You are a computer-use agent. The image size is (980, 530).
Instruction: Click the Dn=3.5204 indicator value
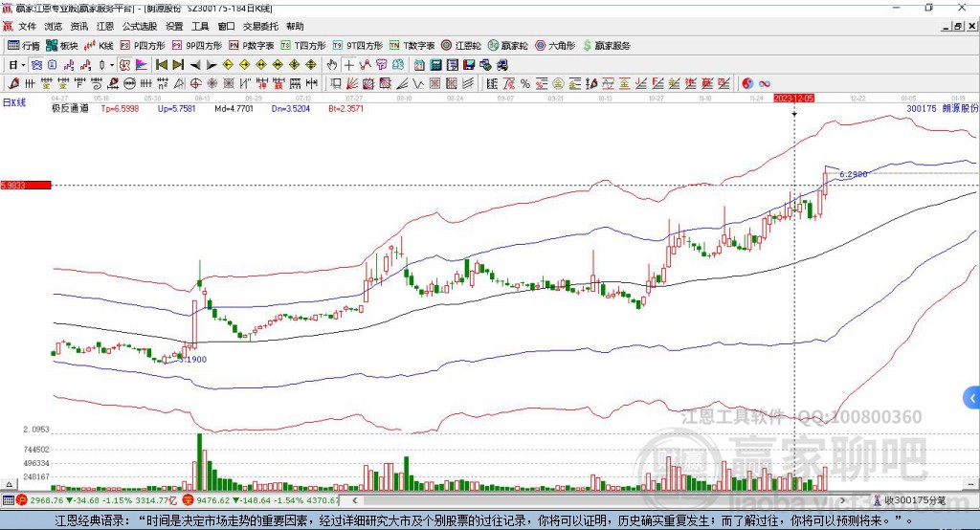tap(291, 108)
